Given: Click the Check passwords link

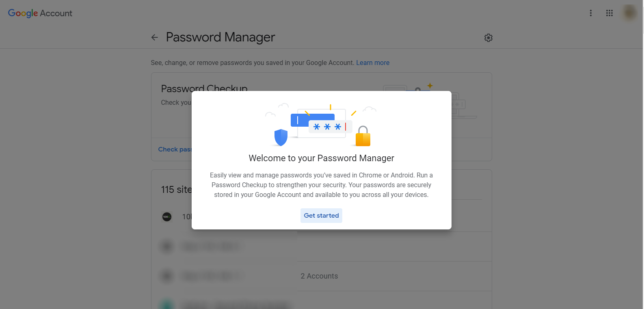Looking at the screenshot, I should [x=175, y=149].
